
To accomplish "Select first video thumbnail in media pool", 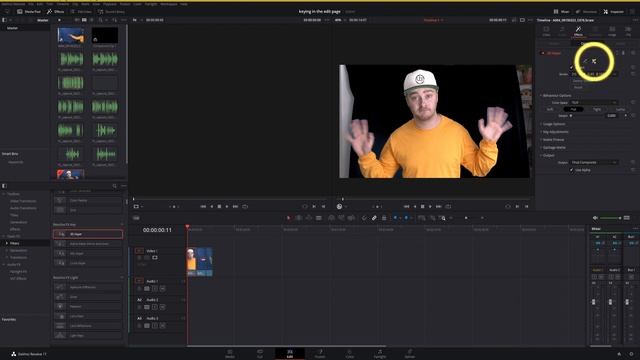I will (x=71, y=36).
